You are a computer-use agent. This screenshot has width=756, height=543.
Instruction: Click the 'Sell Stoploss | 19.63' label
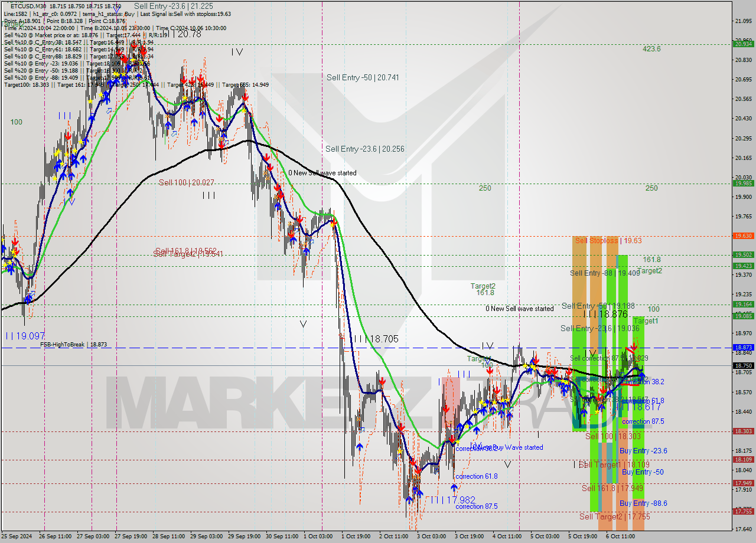[608, 240]
